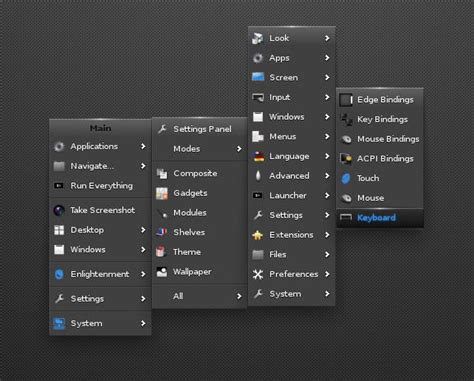Click the Mouse Bindings mouse icon

point(346,139)
